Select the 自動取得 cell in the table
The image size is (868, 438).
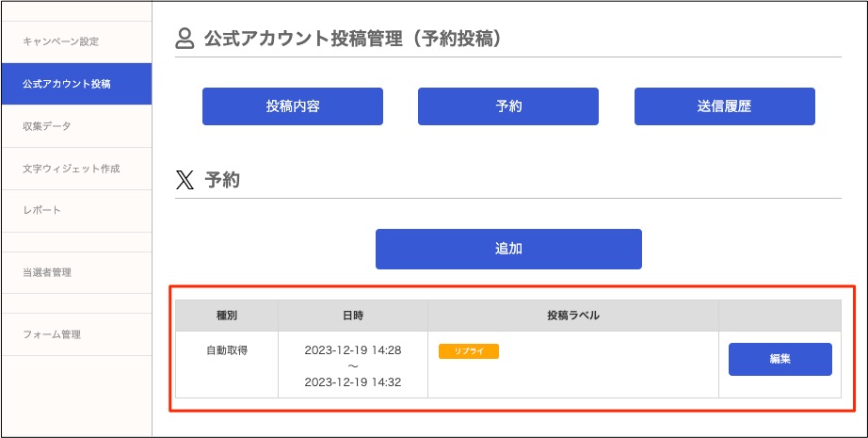point(227,350)
